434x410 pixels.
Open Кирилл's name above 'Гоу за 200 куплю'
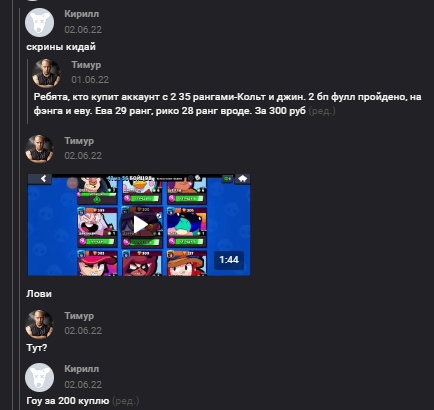[x=82, y=369]
